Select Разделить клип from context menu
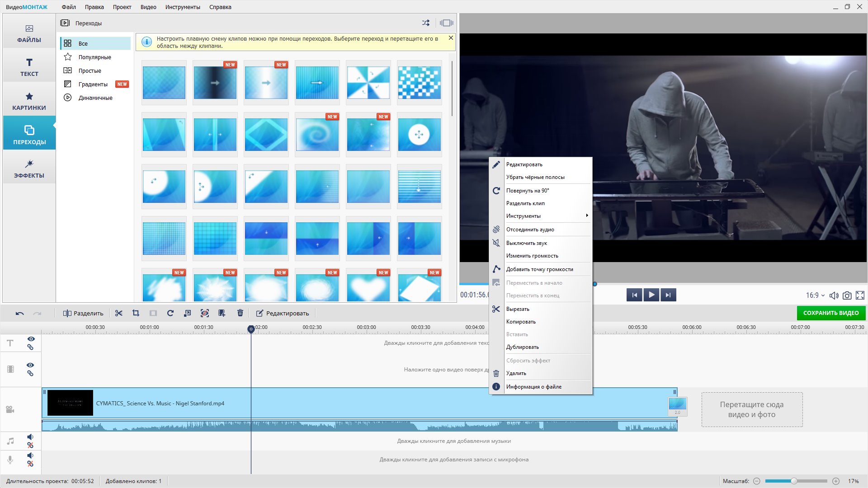Viewport: 868px width, 488px height. (x=525, y=203)
